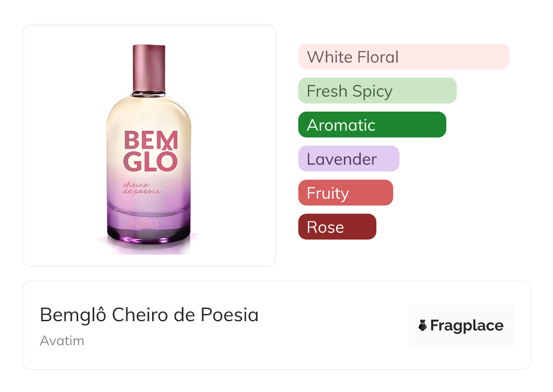This screenshot has height=392, width=553.
Task: Select the White Floral accord bar
Action: pyautogui.click(x=403, y=57)
